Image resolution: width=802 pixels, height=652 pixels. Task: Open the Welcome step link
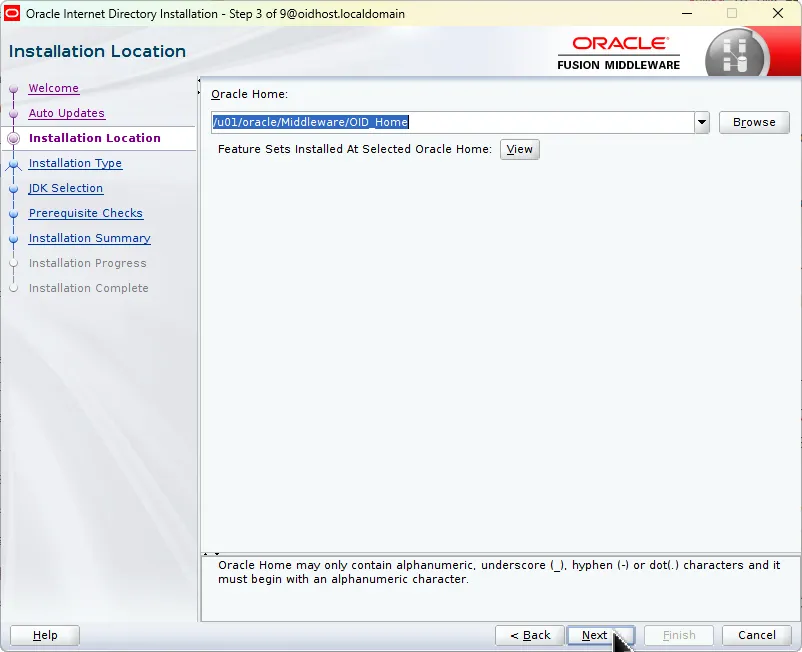click(53, 88)
